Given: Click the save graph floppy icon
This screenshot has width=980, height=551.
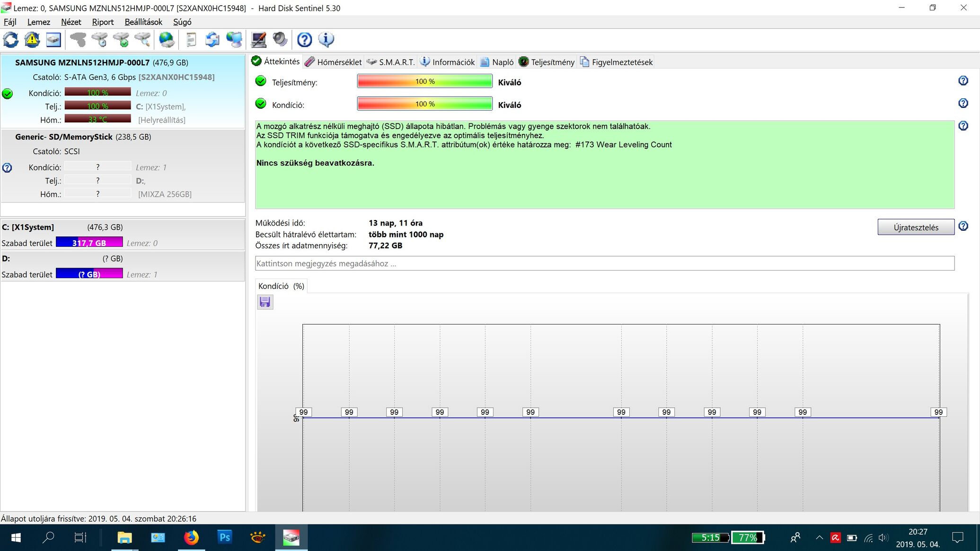Looking at the screenshot, I should [x=265, y=302].
